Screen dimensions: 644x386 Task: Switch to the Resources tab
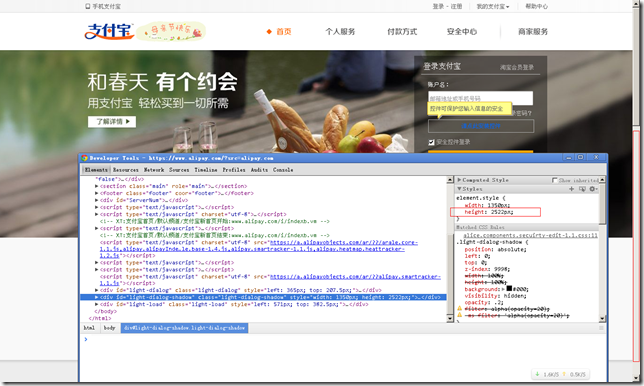coord(126,170)
